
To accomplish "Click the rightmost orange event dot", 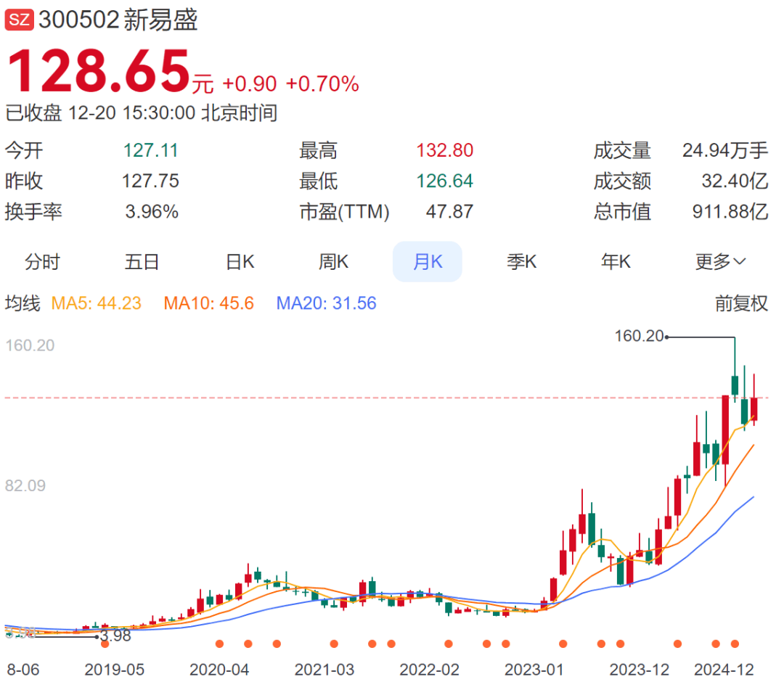I will pos(735,644).
